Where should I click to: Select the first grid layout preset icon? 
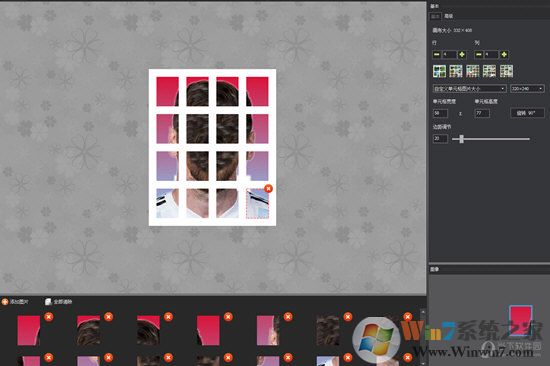[440, 71]
